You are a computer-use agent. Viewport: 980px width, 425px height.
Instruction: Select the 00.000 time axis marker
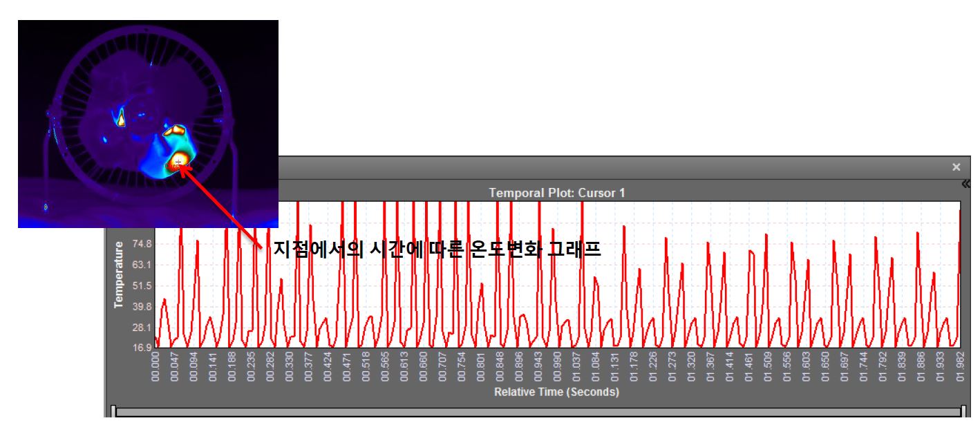pos(156,366)
